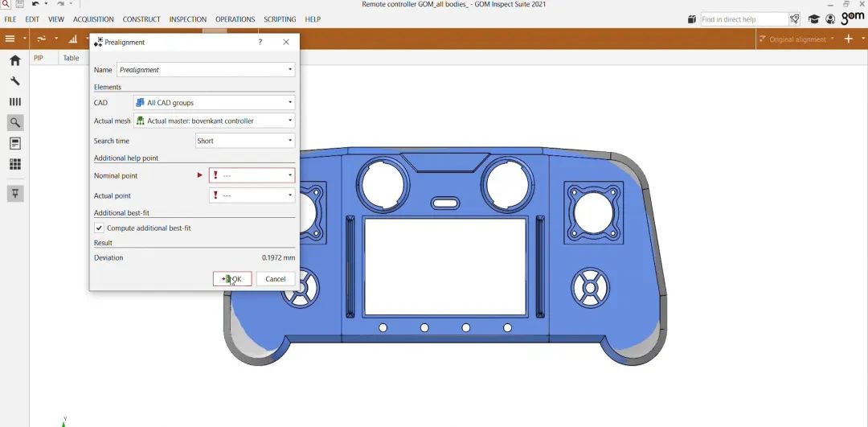Click the right D-pad on controller model

pyautogui.click(x=590, y=287)
